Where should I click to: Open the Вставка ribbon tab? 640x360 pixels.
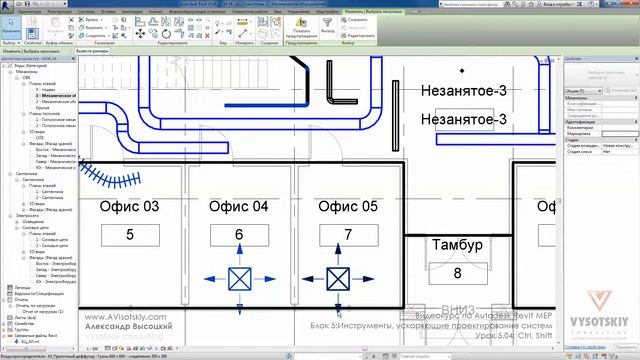[108, 12]
